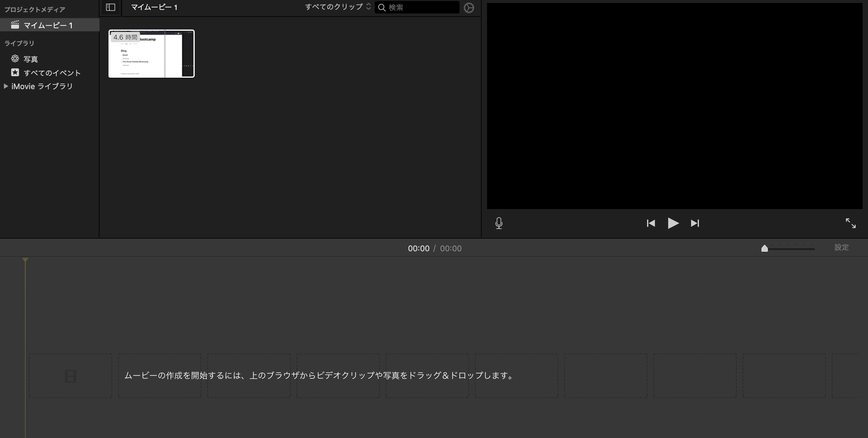Select マイムービー 1 in project media sidebar
Image resolution: width=868 pixels, height=438 pixels.
48,25
